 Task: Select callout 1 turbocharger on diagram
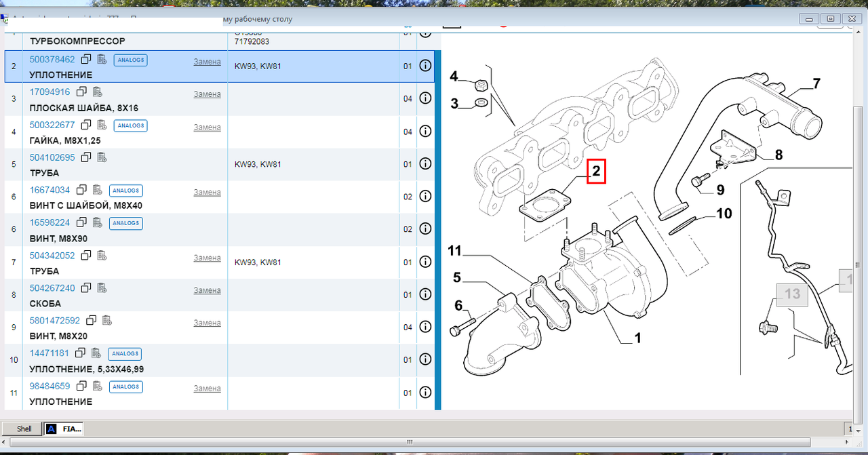pos(637,337)
